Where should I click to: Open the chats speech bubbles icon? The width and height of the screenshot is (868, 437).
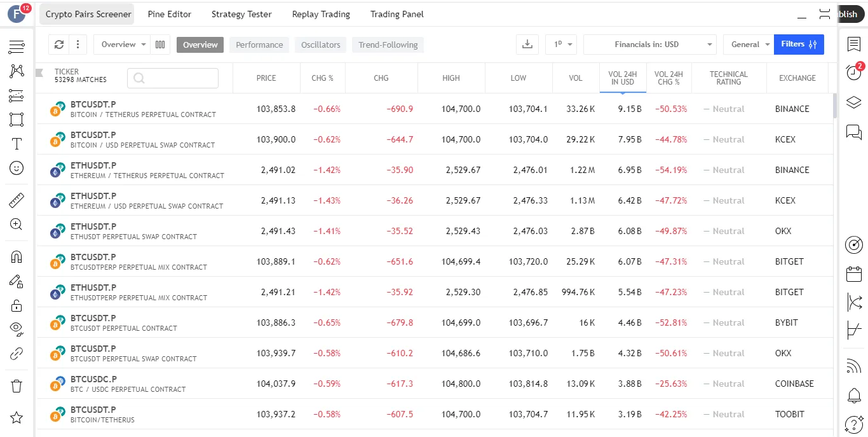[x=854, y=132]
